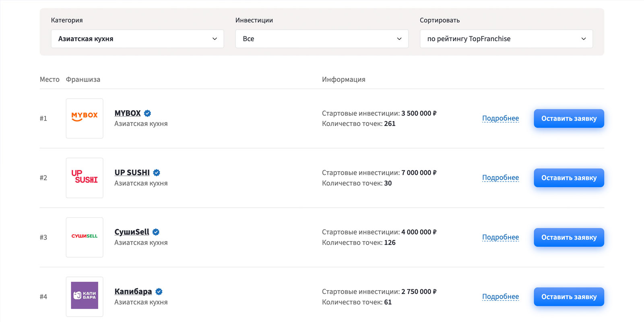Screen dimensions: 644x322
Task: Click Подробнее for MYBOX
Action: point(500,118)
